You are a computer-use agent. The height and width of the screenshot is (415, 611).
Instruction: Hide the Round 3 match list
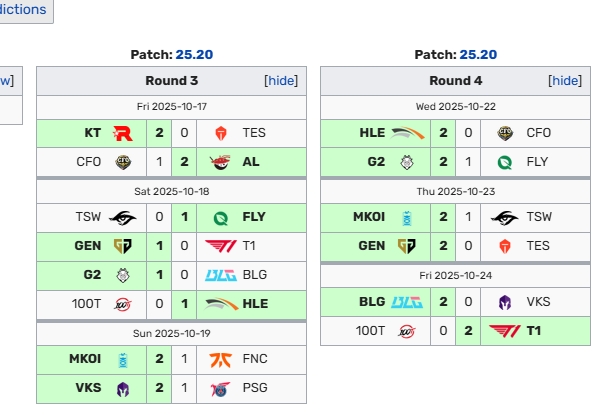(x=280, y=81)
